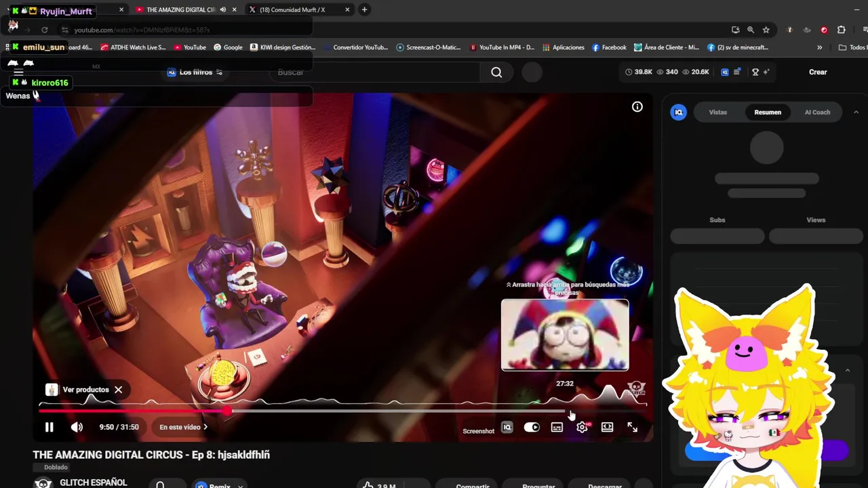Screen dimensions: 868x488
Task: Reload the current page
Action: pos(45,30)
